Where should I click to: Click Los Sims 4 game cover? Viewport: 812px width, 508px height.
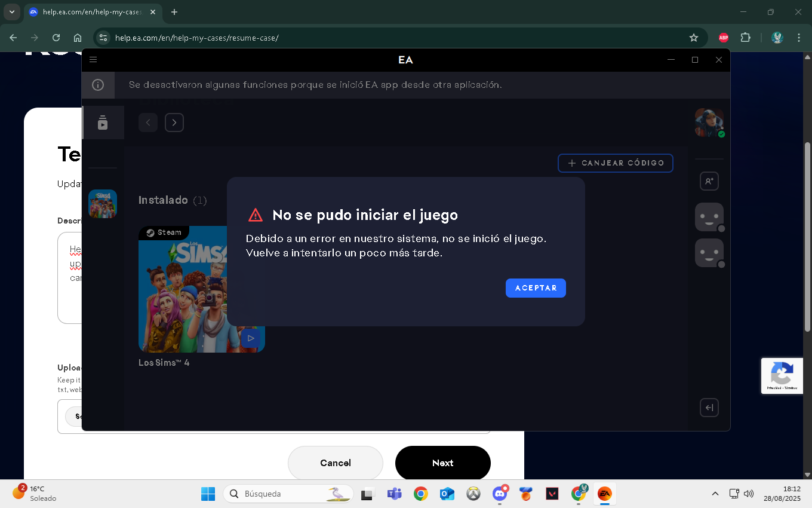pos(202,289)
